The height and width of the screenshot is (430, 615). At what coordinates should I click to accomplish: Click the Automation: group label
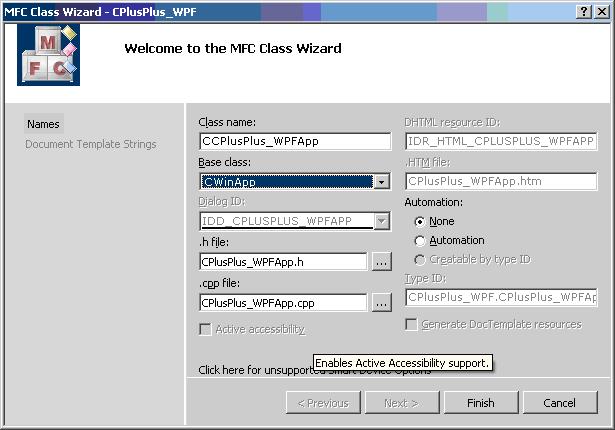click(x=433, y=202)
